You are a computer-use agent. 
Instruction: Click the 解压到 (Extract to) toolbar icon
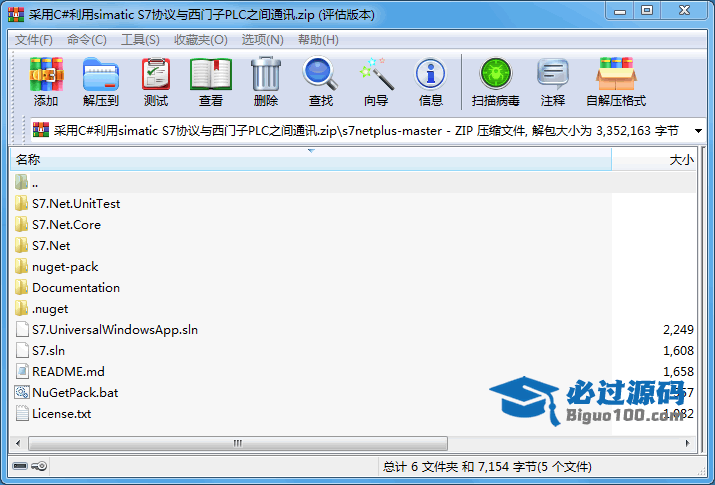[x=101, y=74]
